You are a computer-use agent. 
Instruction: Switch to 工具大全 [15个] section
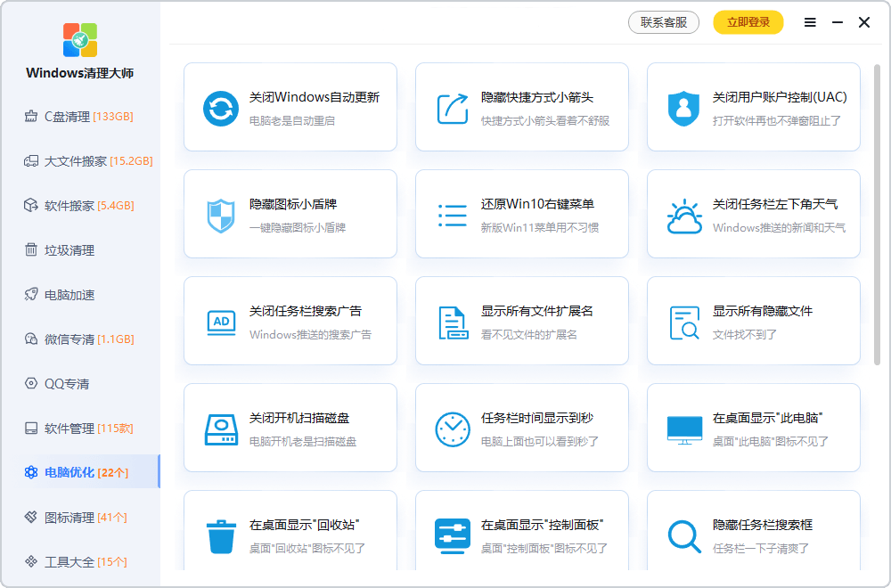click(x=80, y=562)
